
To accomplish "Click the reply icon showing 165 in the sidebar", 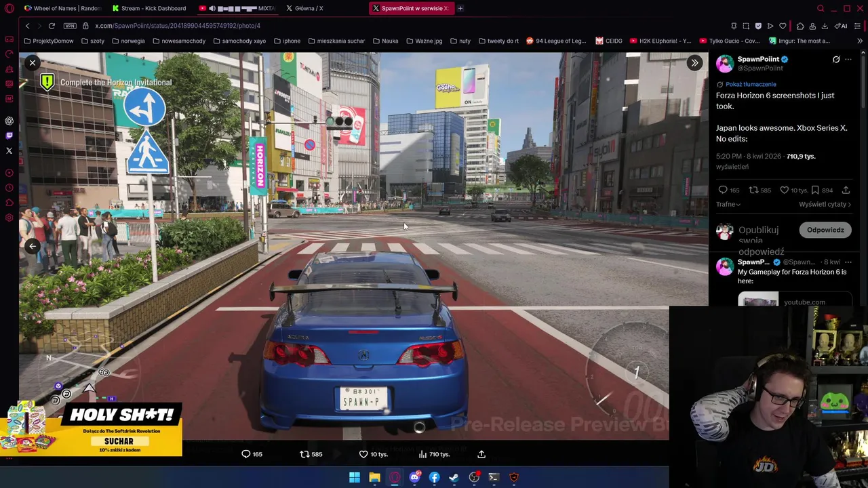I will 723,190.
